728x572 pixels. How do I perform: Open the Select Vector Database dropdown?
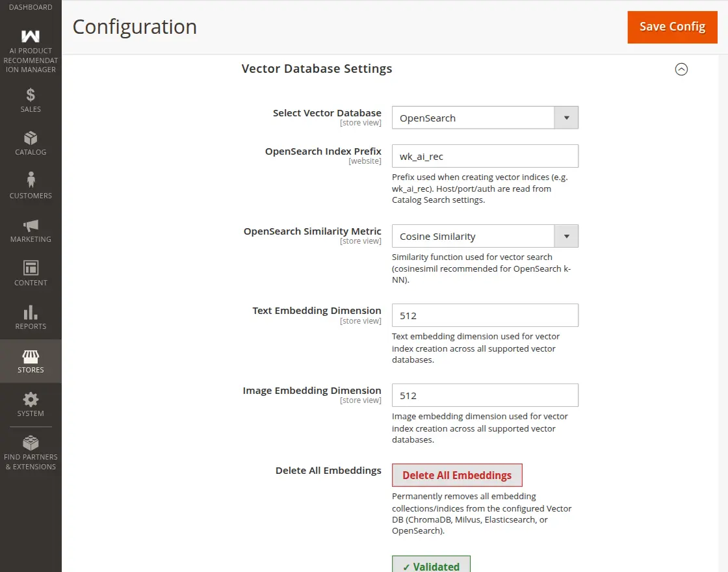[485, 118]
